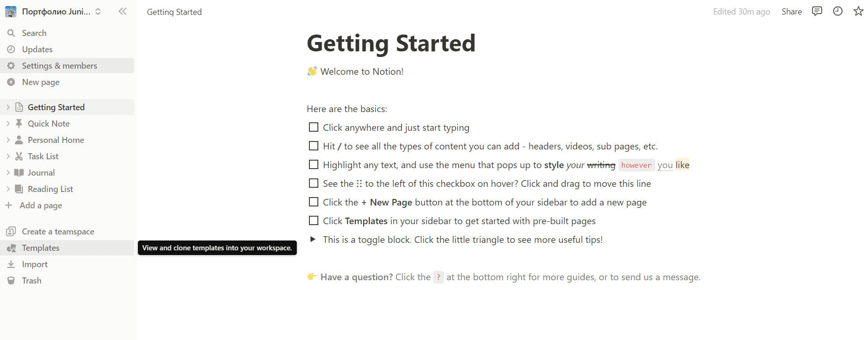Expand the Quick Note page chevron

(x=8, y=124)
